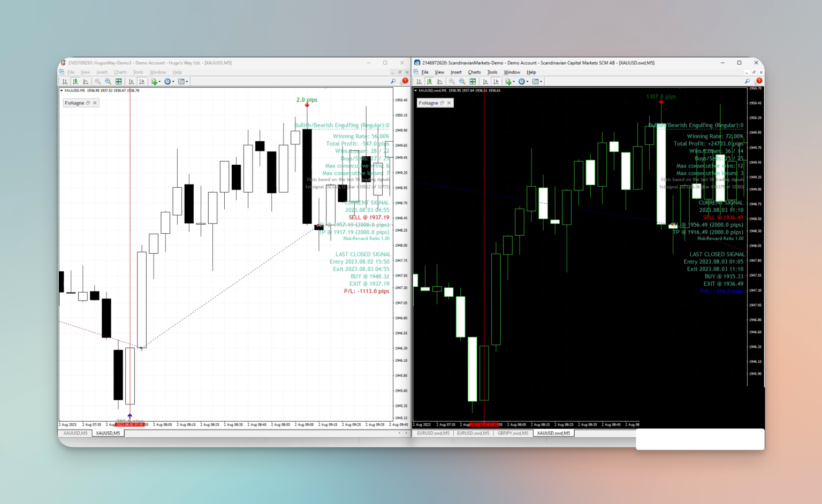822x504 pixels.
Task: Select Bar Chart icon in HugosWay window
Action: (x=65, y=81)
